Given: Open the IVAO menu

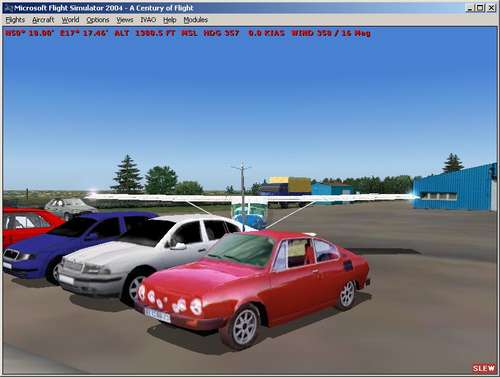Looking at the screenshot, I should (x=148, y=20).
